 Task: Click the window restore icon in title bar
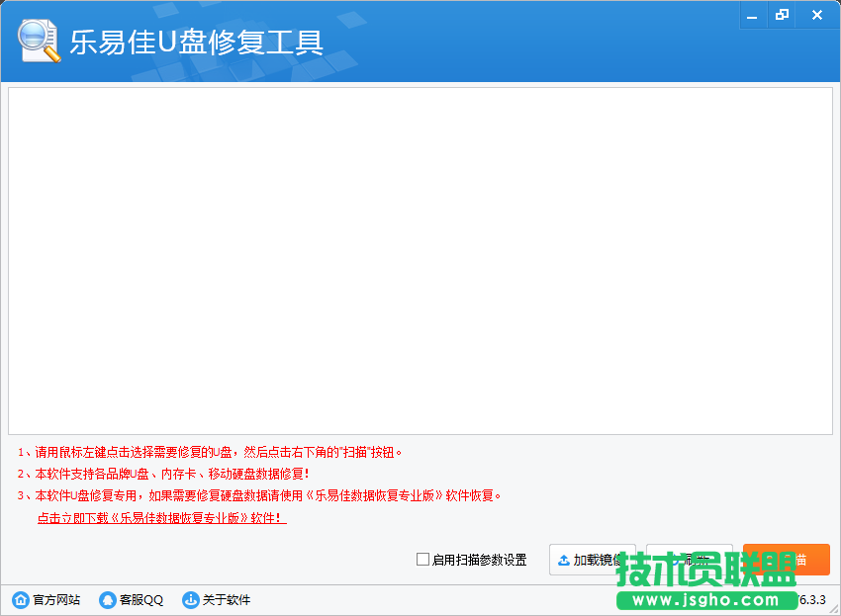tap(781, 15)
